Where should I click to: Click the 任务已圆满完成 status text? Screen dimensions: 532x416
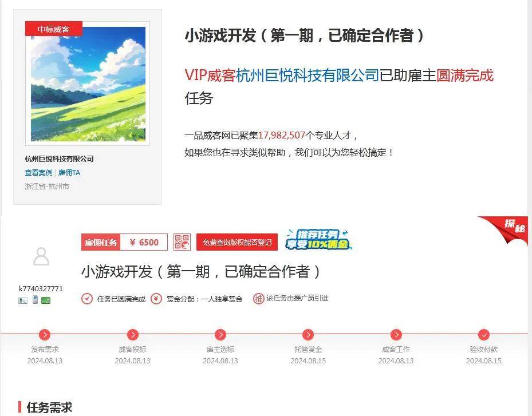[x=121, y=299]
